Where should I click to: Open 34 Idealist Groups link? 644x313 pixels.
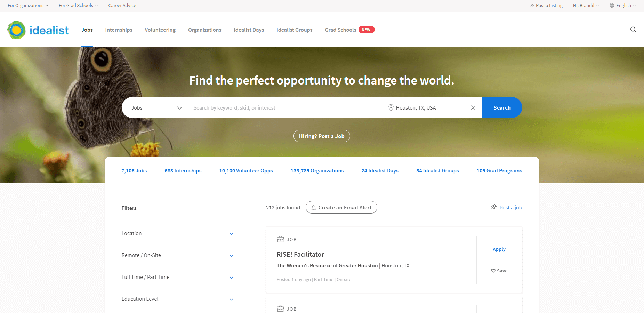click(437, 171)
